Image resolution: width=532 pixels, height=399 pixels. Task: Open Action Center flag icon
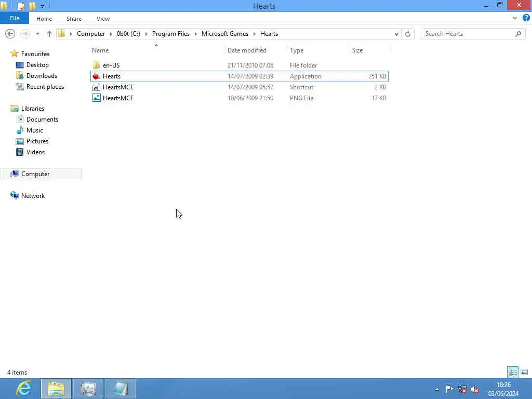[x=449, y=389]
